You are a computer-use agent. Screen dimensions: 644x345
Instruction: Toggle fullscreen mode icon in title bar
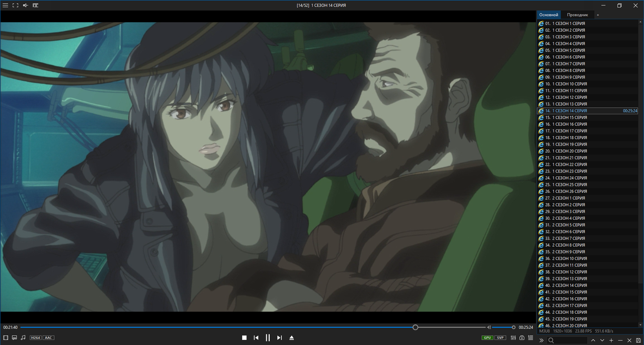point(15,5)
